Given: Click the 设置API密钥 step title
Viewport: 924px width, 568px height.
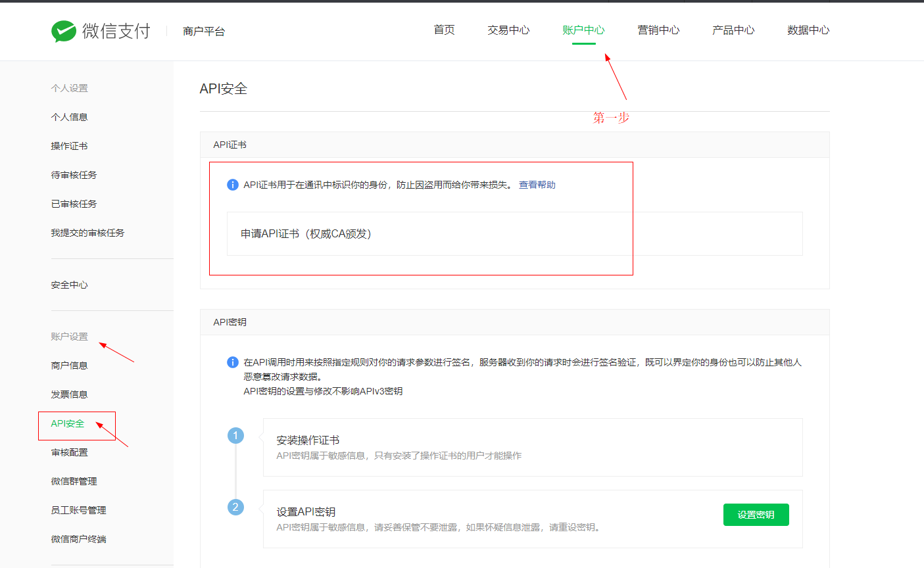Looking at the screenshot, I should point(306,511).
